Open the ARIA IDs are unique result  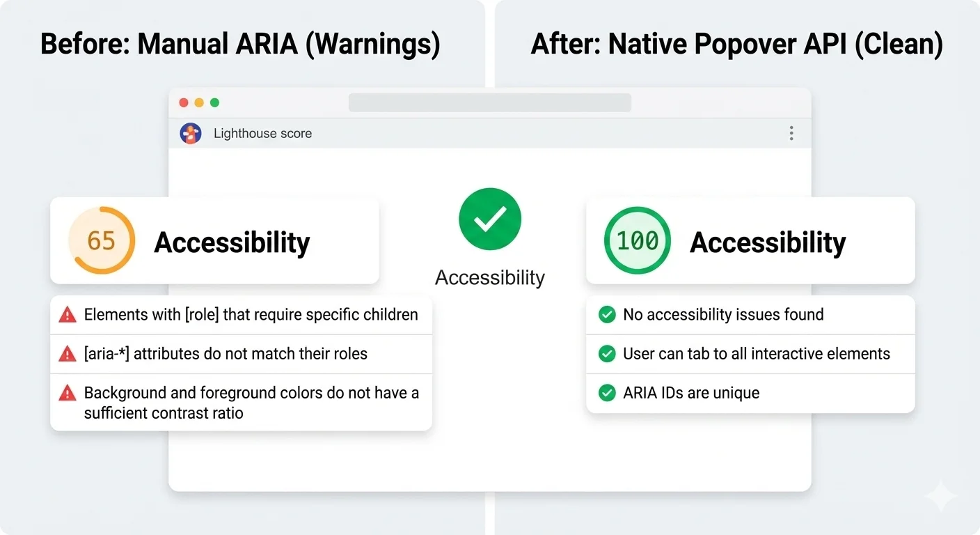tap(691, 393)
